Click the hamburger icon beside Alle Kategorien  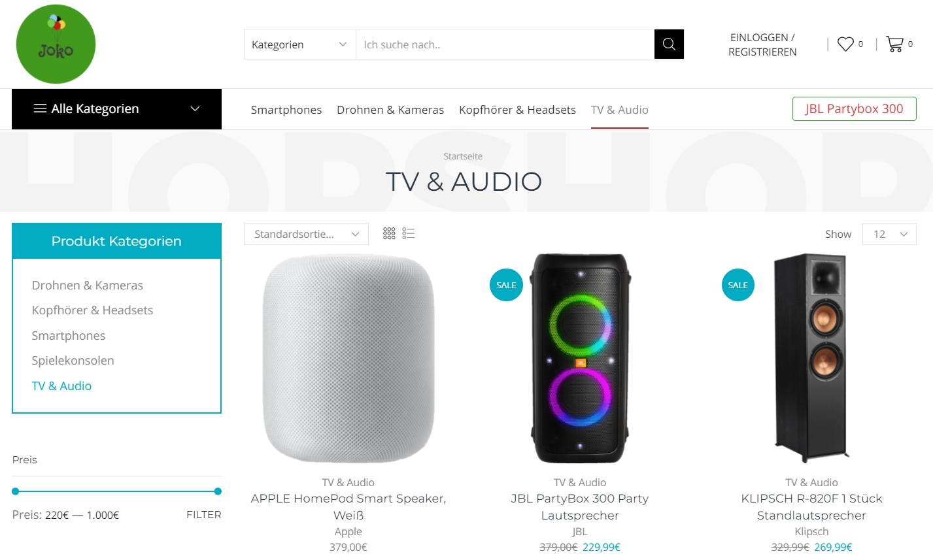[x=40, y=108]
